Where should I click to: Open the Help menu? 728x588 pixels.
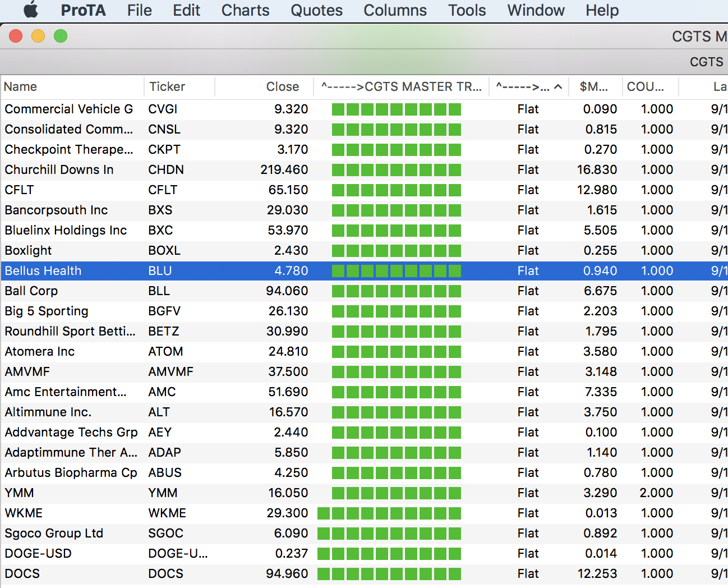click(x=602, y=10)
